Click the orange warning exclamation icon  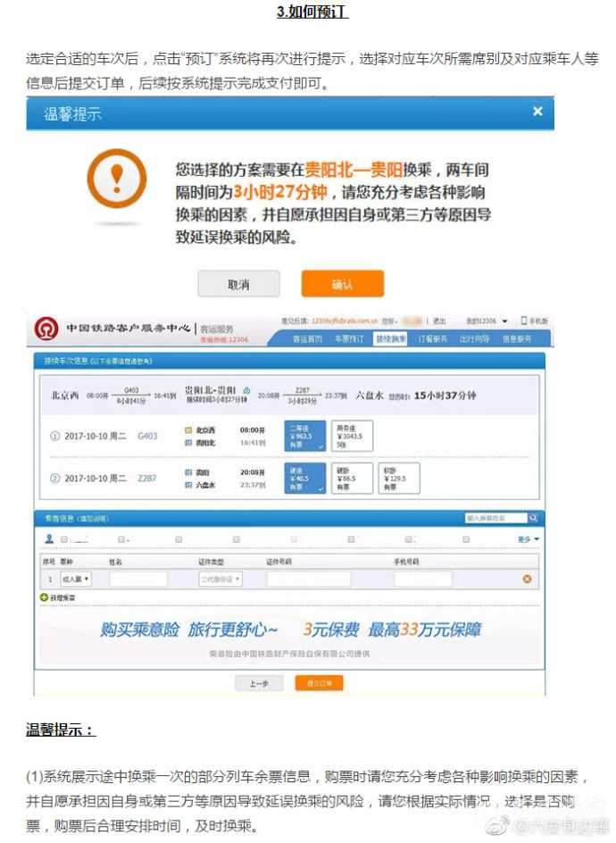[x=116, y=179]
